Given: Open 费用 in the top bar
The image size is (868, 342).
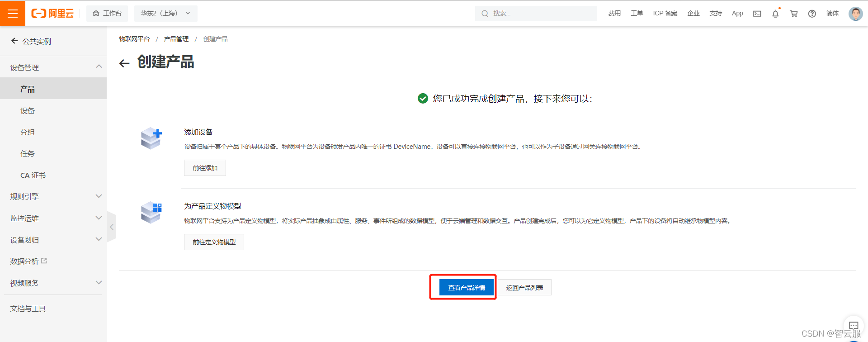Looking at the screenshot, I should [x=614, y=14].
